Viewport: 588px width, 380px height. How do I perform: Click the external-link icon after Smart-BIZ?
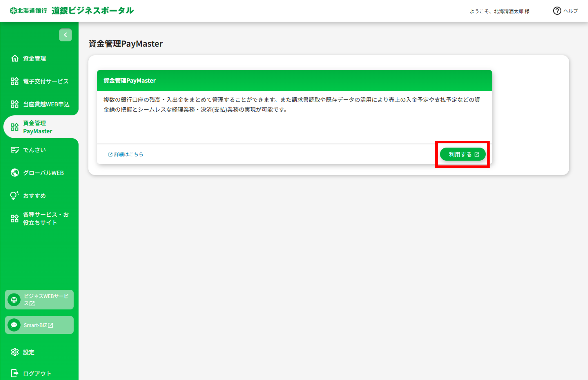click(x=50, y=325)
